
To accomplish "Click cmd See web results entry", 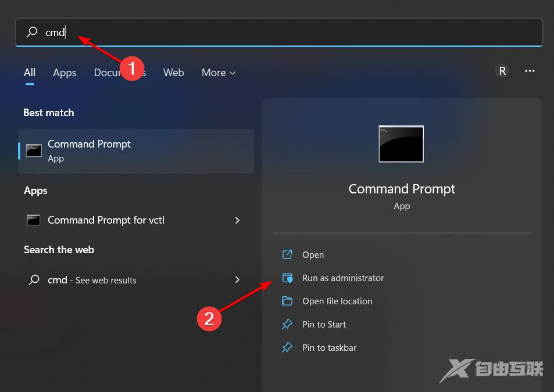I will coord(136,280).
